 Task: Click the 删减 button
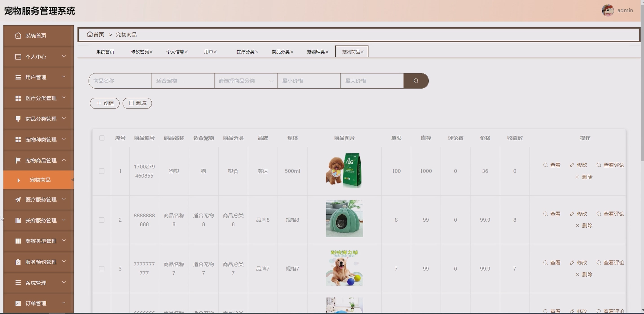point(137,103)
